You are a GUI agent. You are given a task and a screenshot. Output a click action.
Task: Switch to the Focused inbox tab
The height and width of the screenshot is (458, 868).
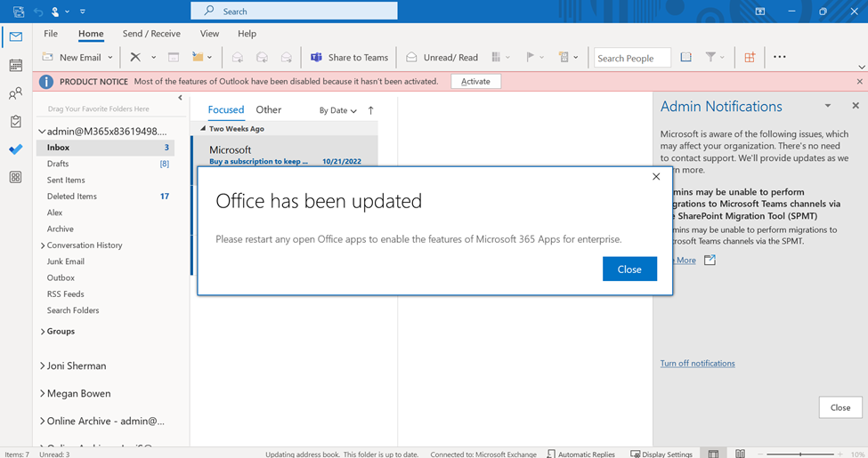click(226, 110)
